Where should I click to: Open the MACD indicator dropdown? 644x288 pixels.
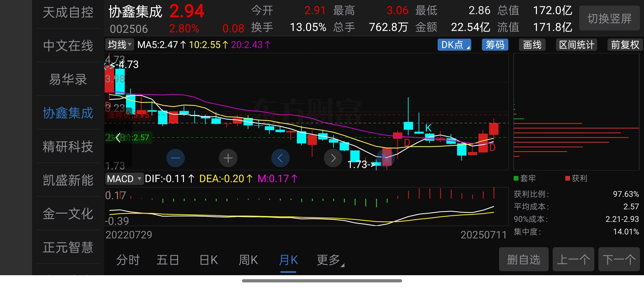[x=124, y=179]
